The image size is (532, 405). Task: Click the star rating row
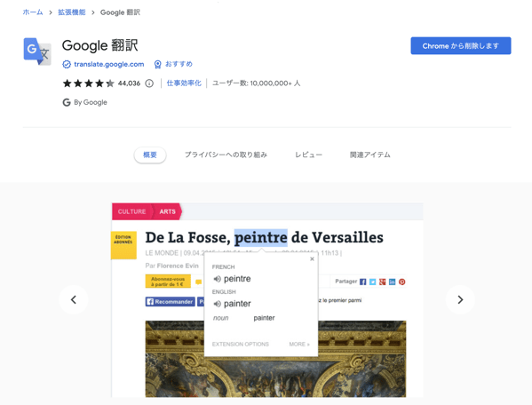(x=88, y=83)
